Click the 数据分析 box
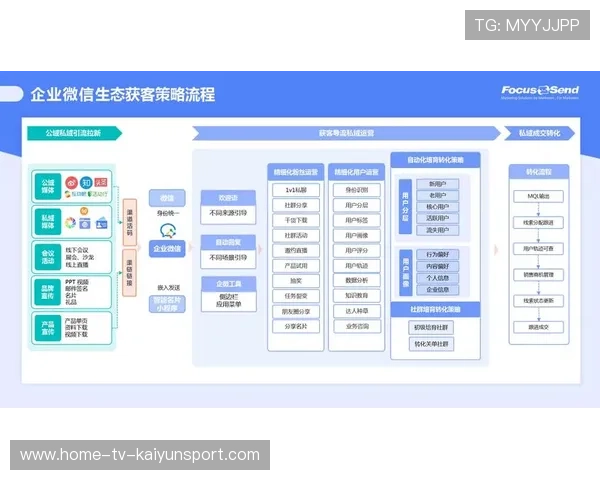This screenshot has height=480, width=600. tap(357, 280)
